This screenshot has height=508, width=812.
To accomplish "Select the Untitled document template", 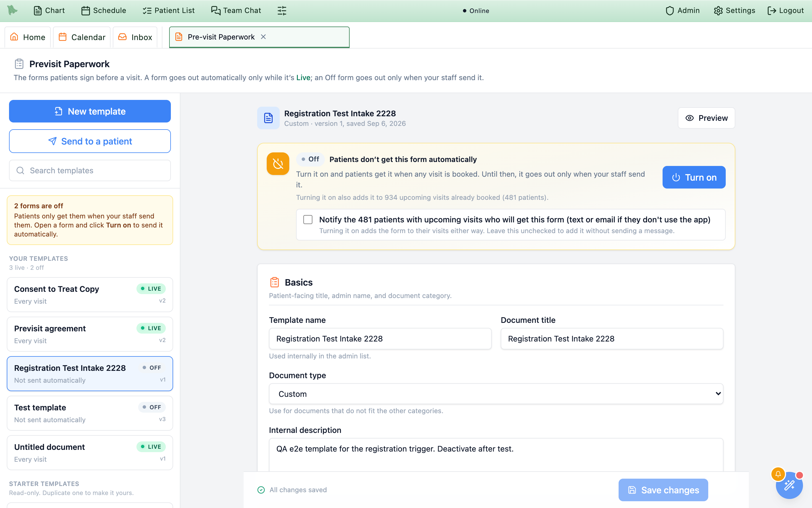I will tap(90, 453).
